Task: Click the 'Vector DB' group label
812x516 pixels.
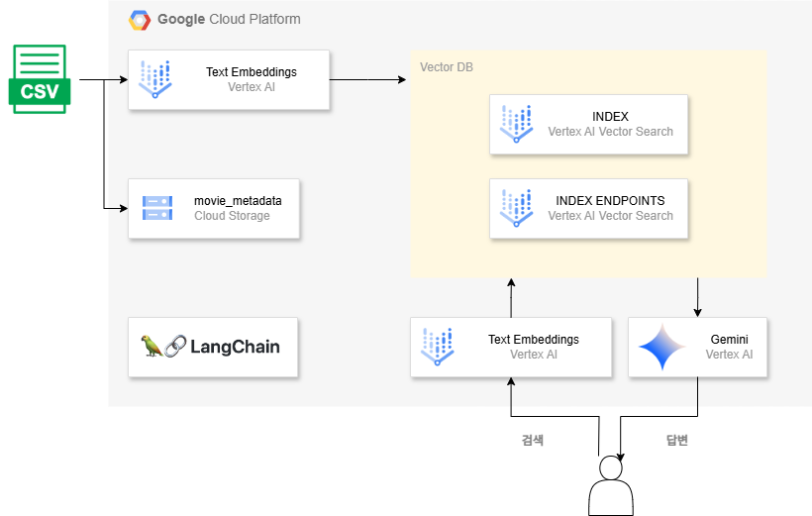Action: point(447,67)
